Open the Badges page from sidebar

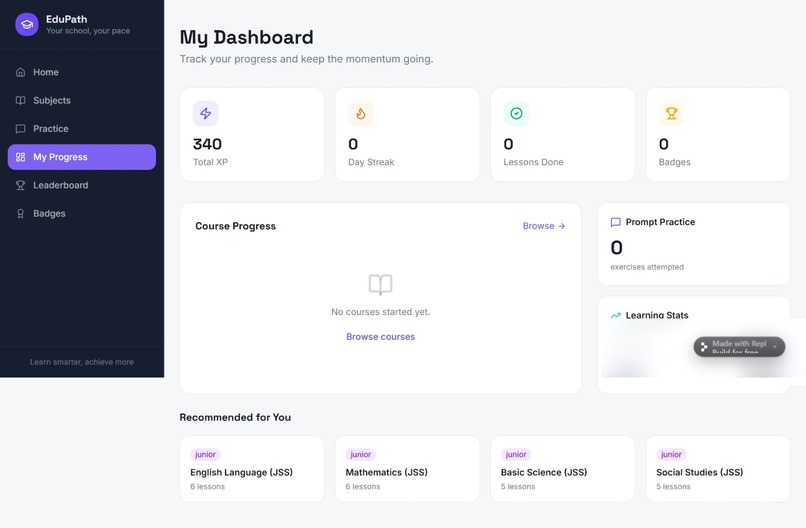(x=82, y=213)
